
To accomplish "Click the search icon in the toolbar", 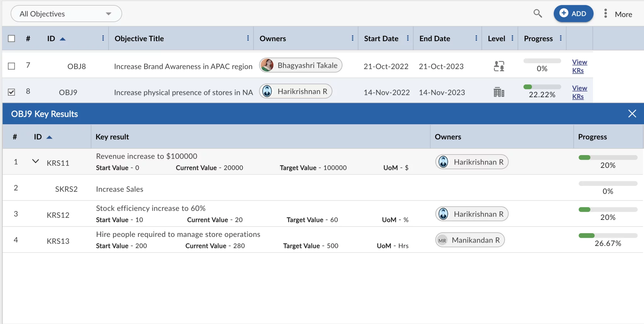I will click(538, 14).
